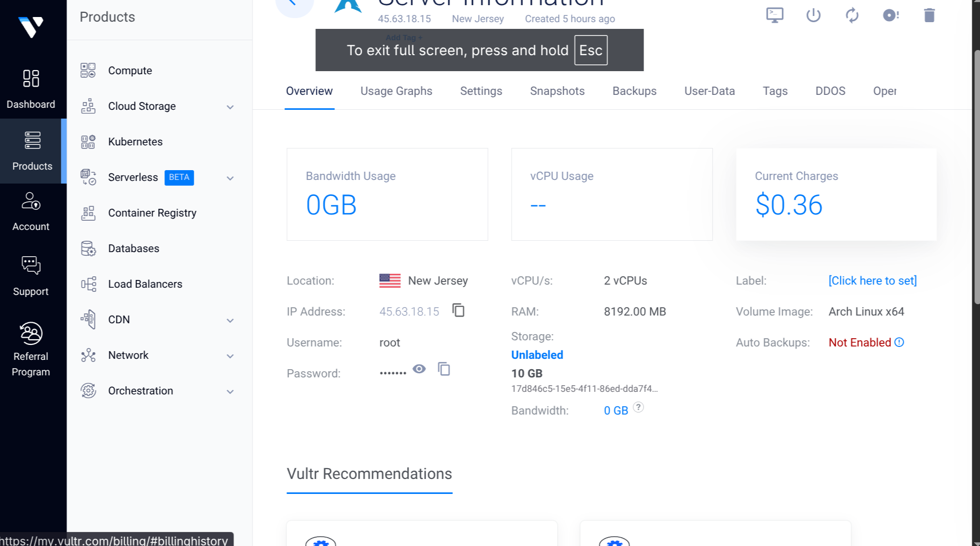980x546 pixels.
Task: Copy the password to clipboard
Action: 444,369
